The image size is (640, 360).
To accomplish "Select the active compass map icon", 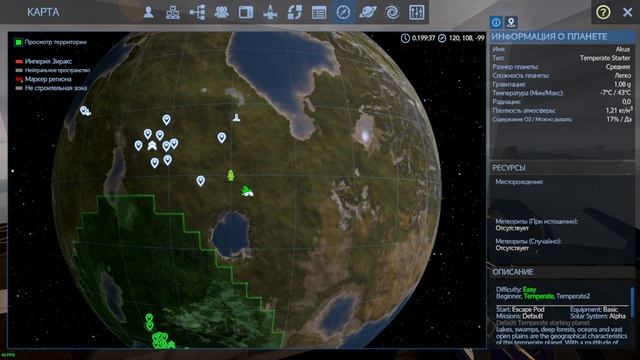I will [x=343, y=12].
